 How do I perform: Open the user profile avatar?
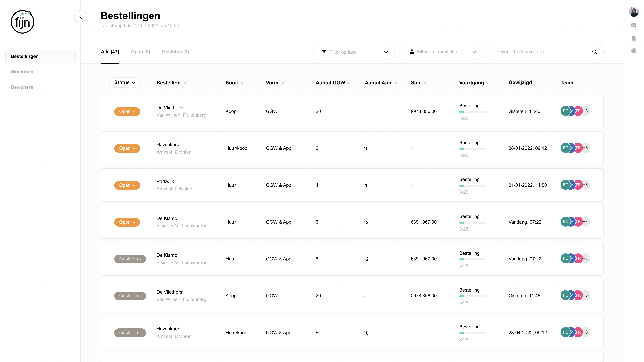(634, 12)
